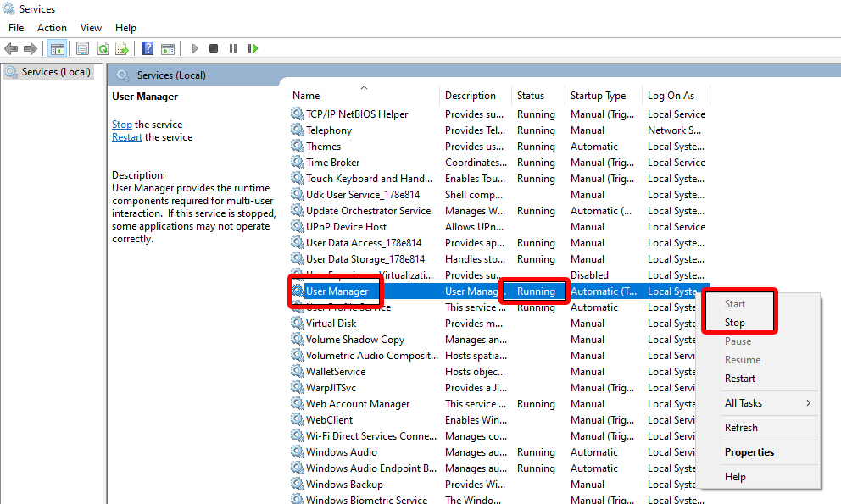This screenshot has height=504, width=841.
Task: Click the Refresh icon on the toolbar
Action: pyautogui.click(x=102, y=48)
